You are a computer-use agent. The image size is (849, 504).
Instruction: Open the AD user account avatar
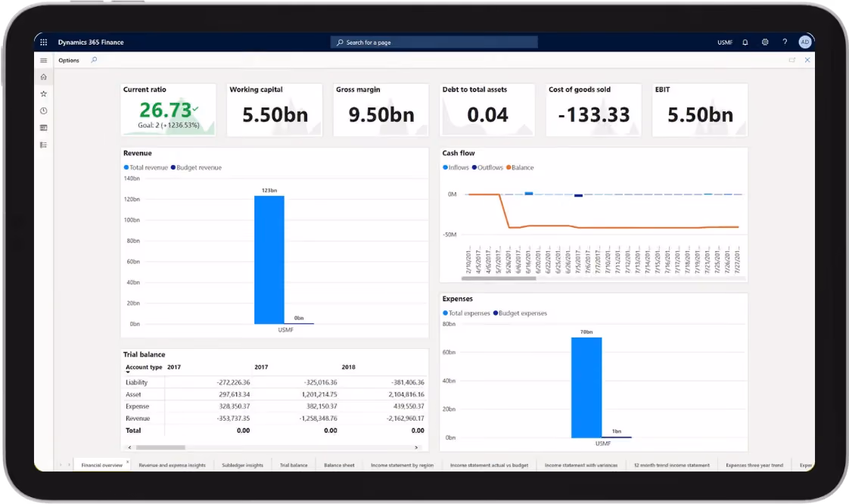pyautogui.click(x=805, y=42)
